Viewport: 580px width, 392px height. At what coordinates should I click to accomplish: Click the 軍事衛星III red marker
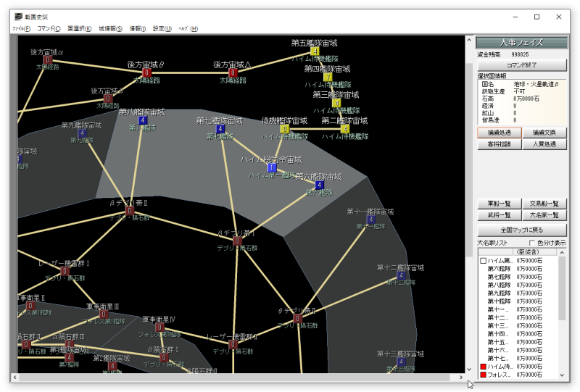tap(104, 314)
